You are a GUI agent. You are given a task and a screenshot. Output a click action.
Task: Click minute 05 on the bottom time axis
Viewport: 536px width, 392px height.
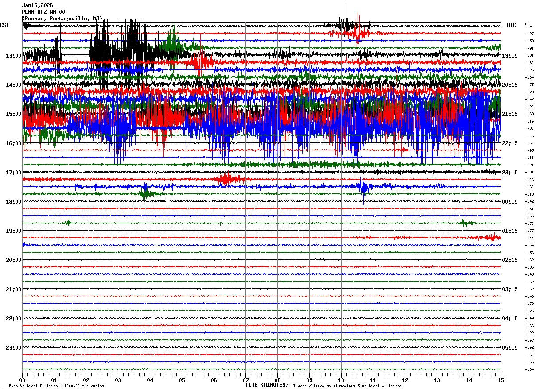pos(182,380)
